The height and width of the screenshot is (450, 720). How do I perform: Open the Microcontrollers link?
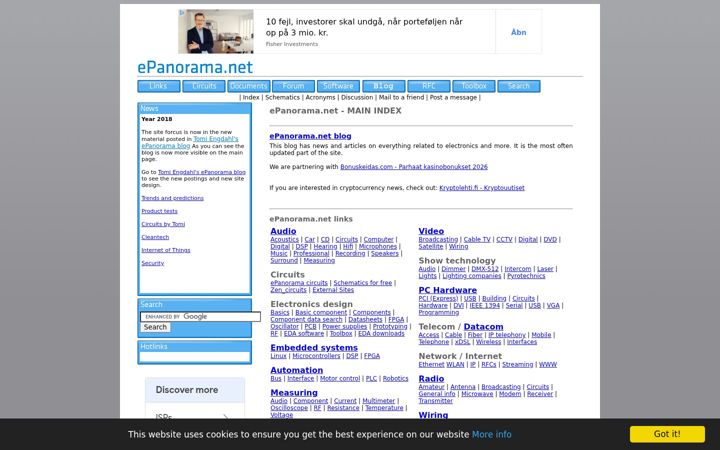point(316,356)
